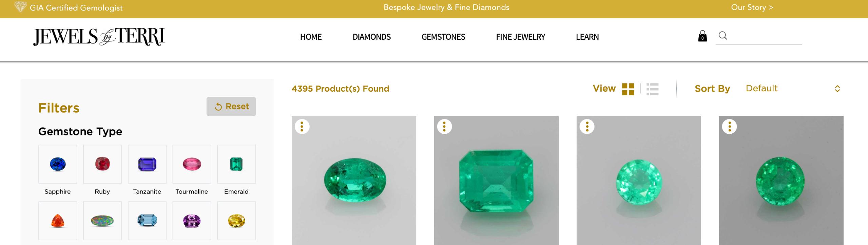
Task: Open the shopping bag cart icon
Action: [702, 36]
